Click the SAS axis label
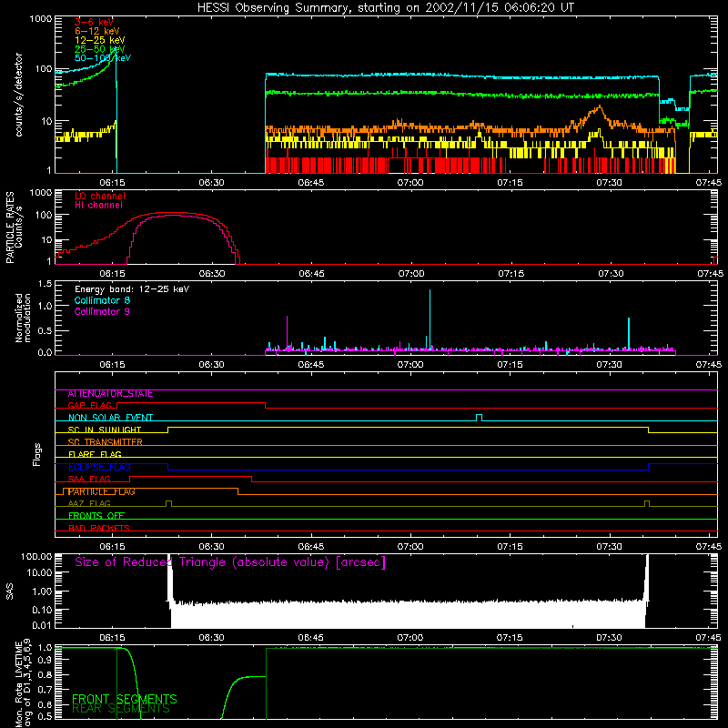 coord(10,591)
